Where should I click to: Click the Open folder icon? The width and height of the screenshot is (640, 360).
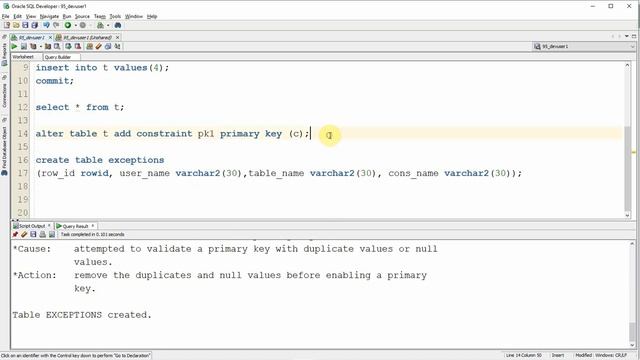click(16, 25)
